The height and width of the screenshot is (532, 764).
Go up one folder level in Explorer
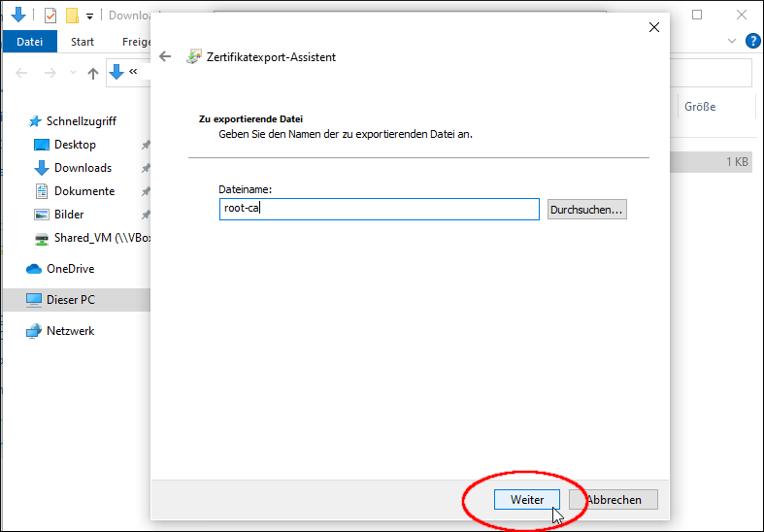point(92,73)
